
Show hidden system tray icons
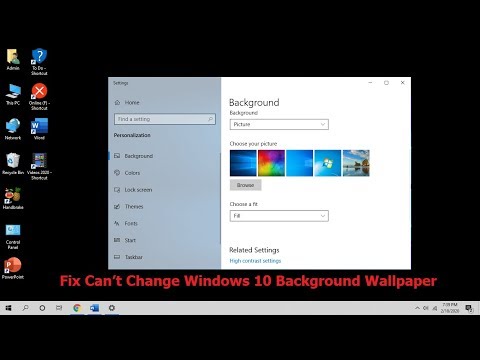click(x=417, y=308)
